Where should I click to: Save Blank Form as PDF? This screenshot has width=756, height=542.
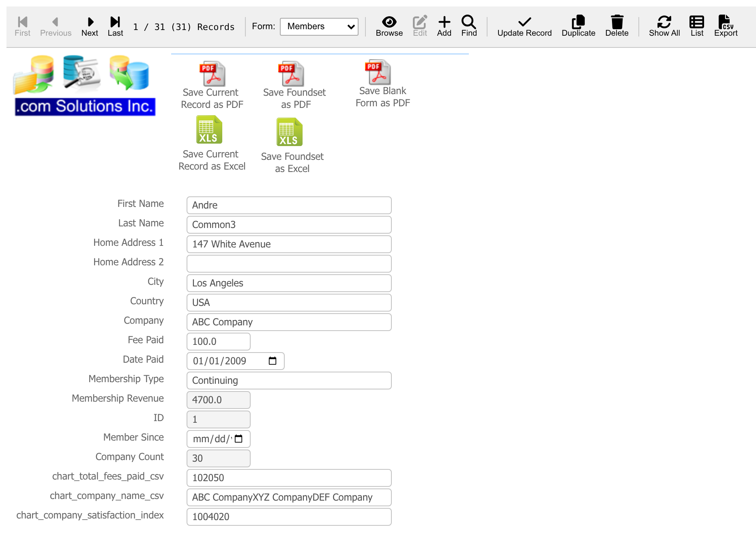[382, 84]
